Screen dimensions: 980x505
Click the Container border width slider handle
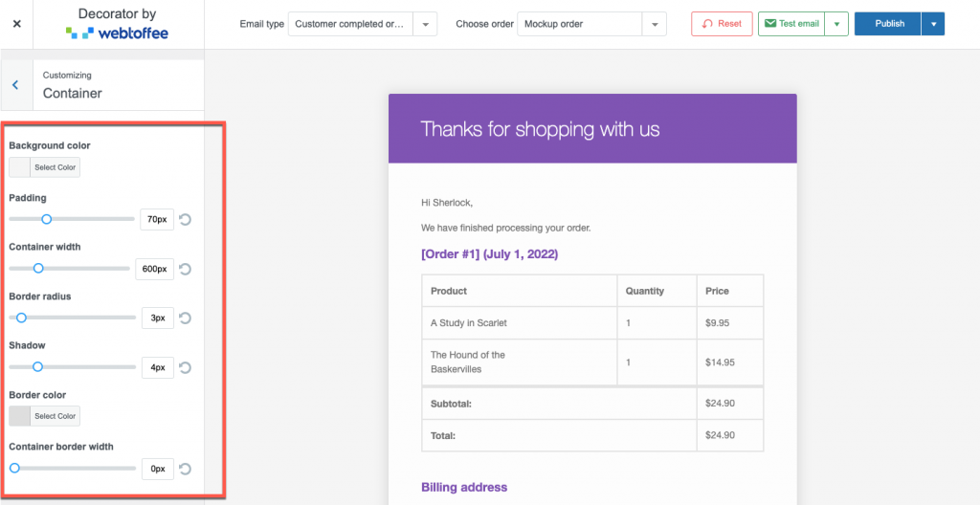click(14, 468)
